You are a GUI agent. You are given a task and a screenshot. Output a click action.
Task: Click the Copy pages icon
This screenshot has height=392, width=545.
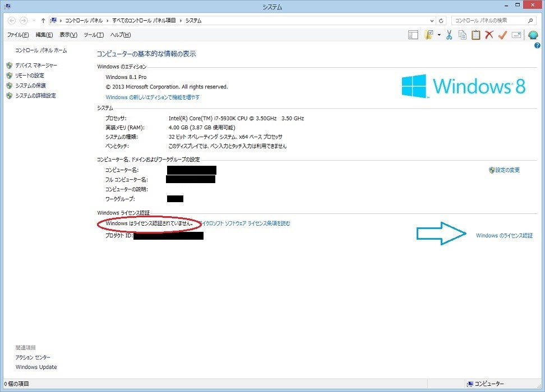(x=462, y=35)
